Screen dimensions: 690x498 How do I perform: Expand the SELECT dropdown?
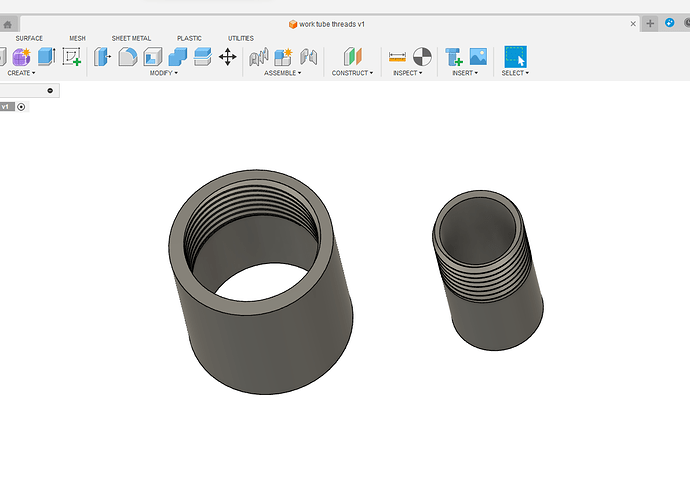click(x=515, y=73)
